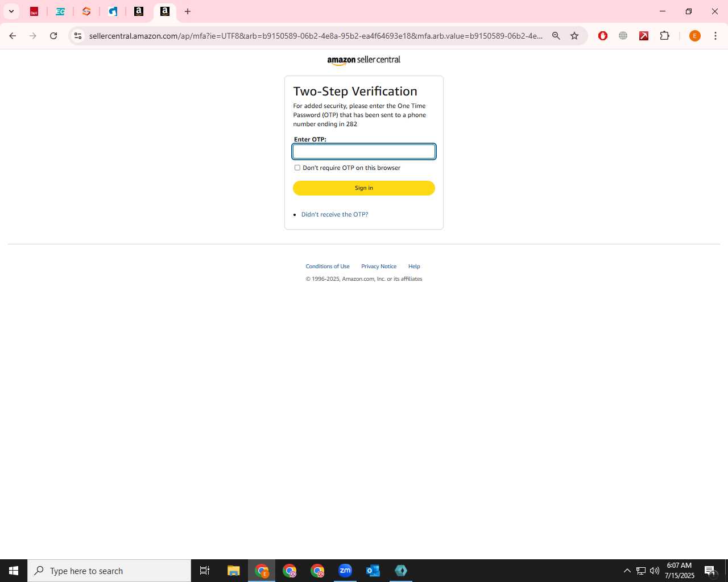
Task: Open the Conditions of Use link
Action: (328, 266)
